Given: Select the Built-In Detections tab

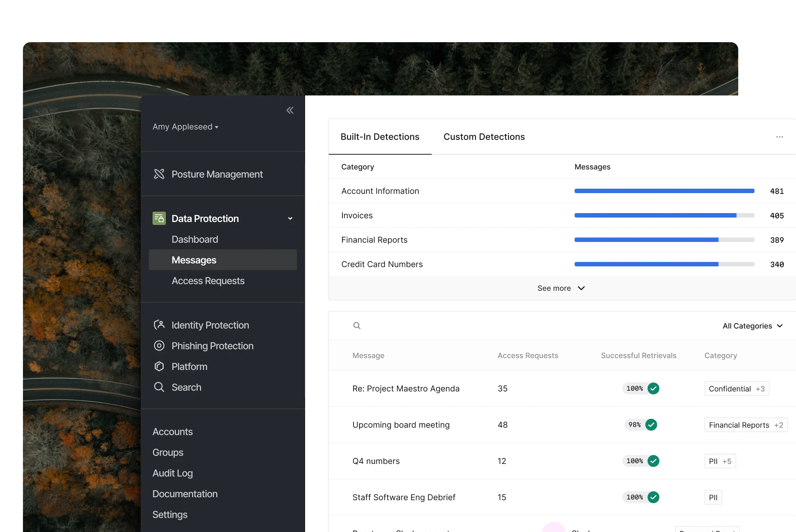Looking at the screenshot, I should tap(380, 137).
